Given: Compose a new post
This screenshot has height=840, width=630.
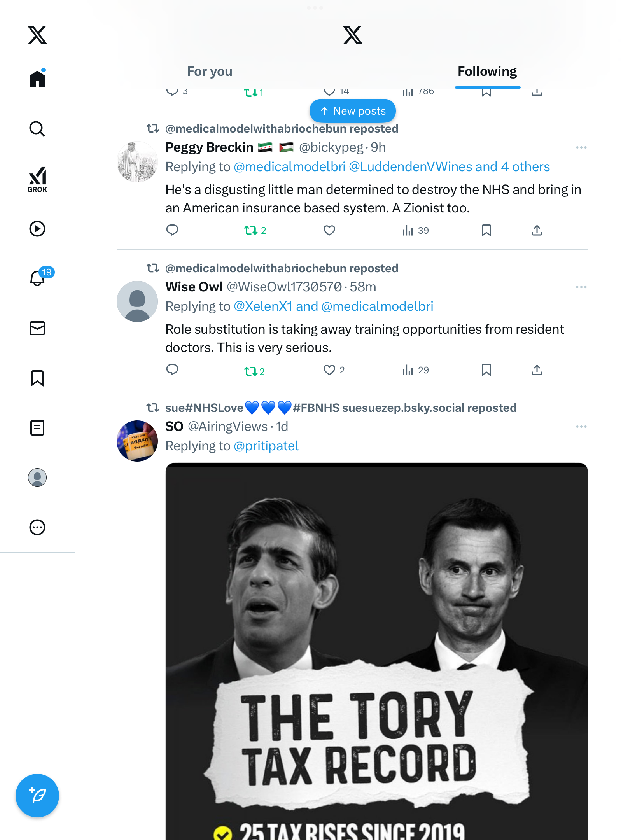Looking at the screenshot, I should (37, 796).
